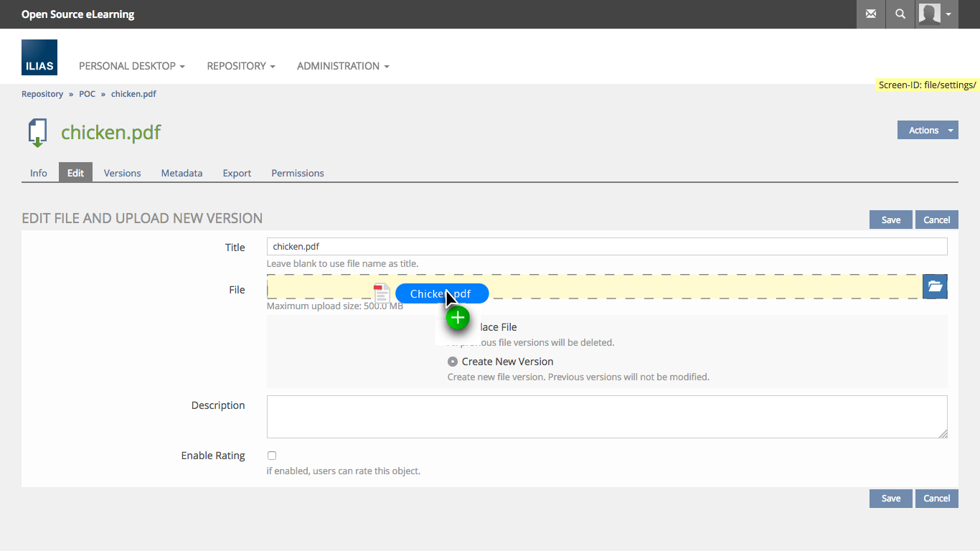Click the search magnifier icon
Image resolution: width=980 pixels, height=551 pixels.
pos(900,14)
